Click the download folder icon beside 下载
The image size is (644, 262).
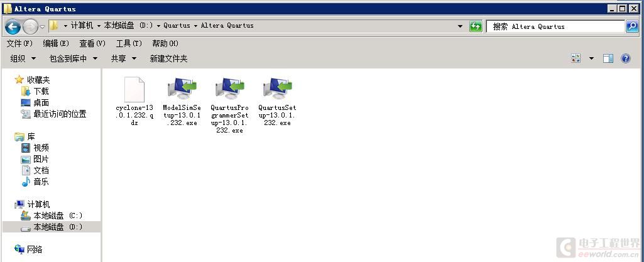click(x=26, y=91)
